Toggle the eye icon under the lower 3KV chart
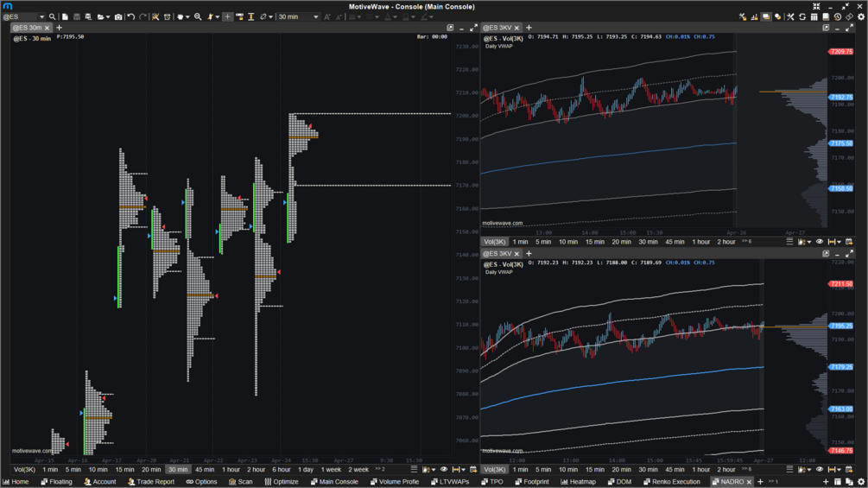This screenshot has width=868, height=488. click(820, 469)
